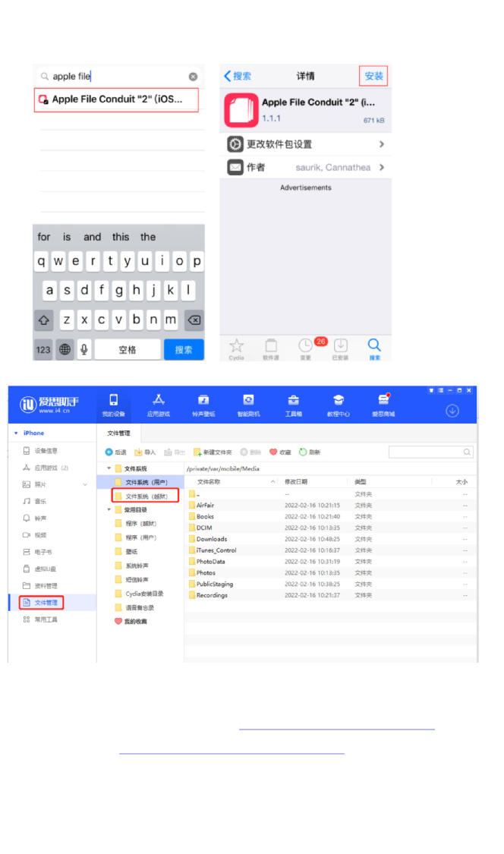Click the download manager arrow icon
The width and height of the screenshot is (504, 854).
coord(452,411)
